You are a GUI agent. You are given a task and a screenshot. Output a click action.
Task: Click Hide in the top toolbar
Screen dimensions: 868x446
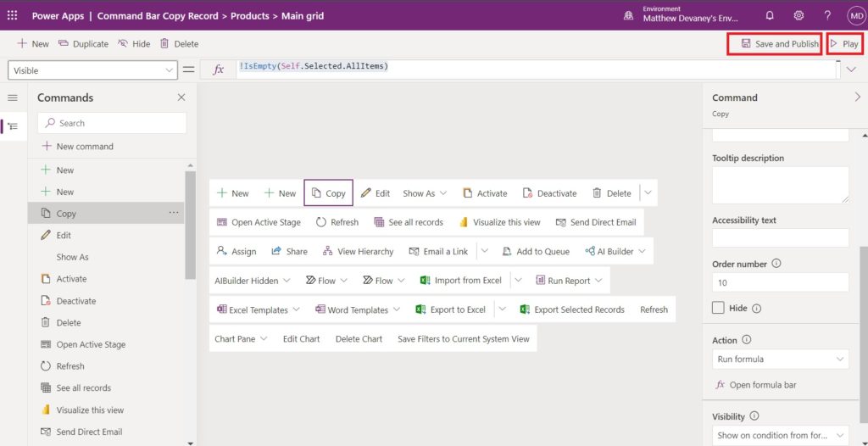(x=135, y=44)
